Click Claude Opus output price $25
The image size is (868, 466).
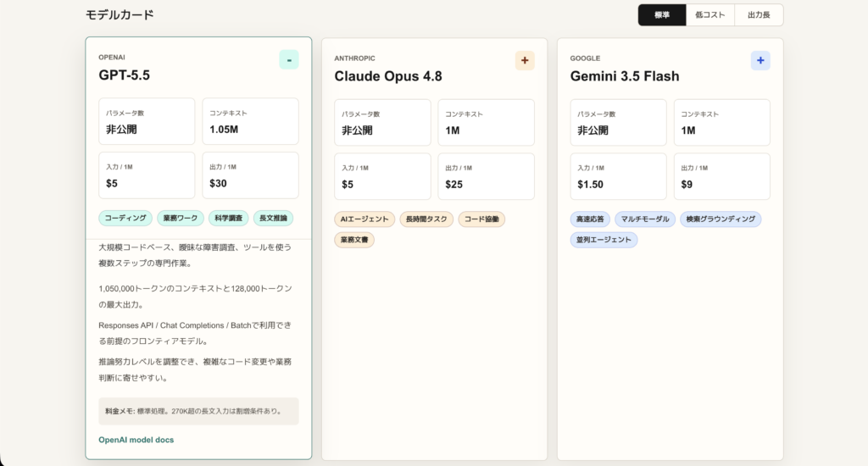point(454,185)
